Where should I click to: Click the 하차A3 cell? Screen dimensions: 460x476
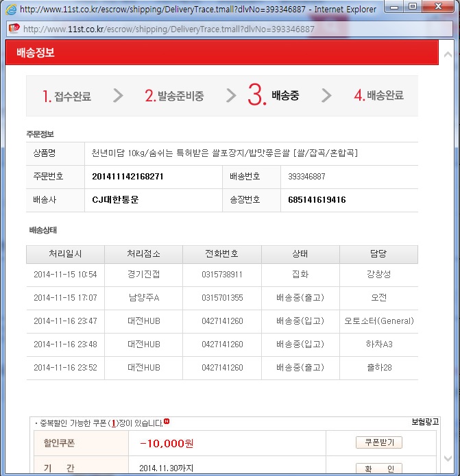pos(379,345)
